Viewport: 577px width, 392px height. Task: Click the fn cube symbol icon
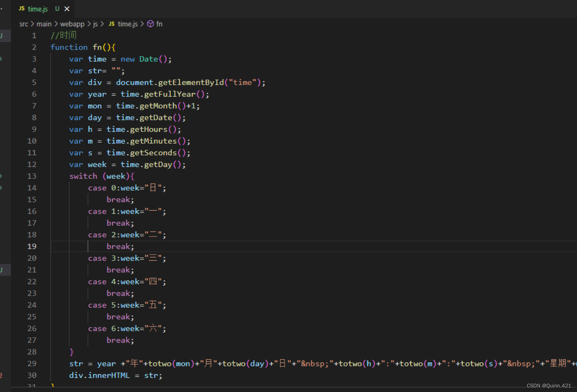pyautogui.click(x=150, y=24)
